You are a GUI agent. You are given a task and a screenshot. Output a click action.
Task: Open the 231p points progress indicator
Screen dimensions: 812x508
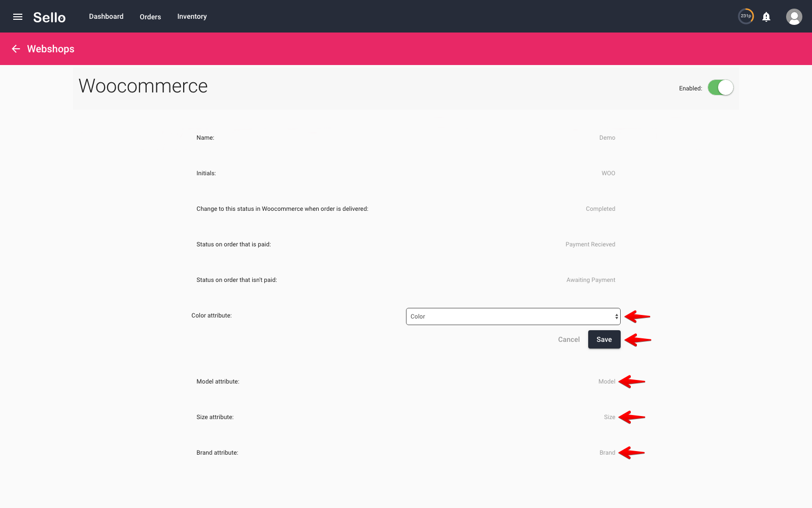tap(746, 16)
